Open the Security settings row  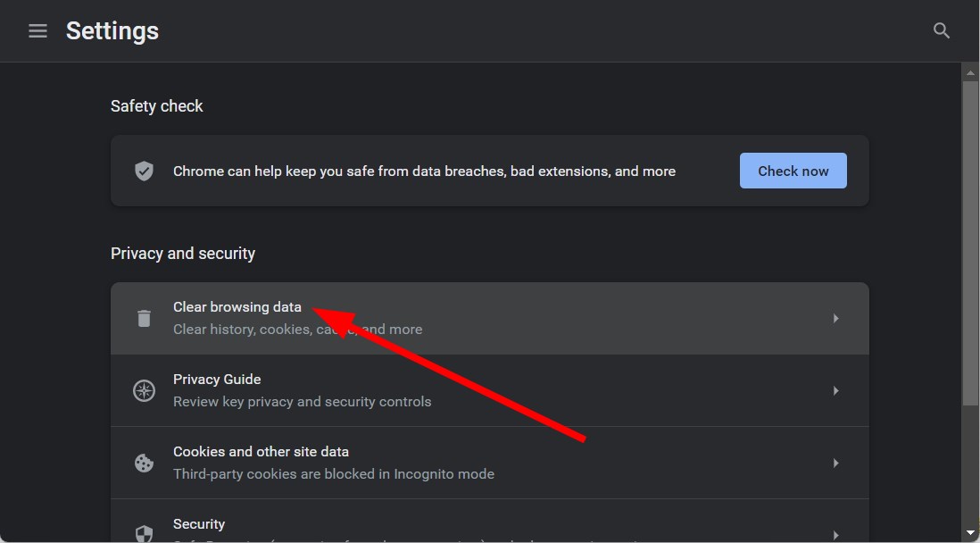tap(199, 524)
